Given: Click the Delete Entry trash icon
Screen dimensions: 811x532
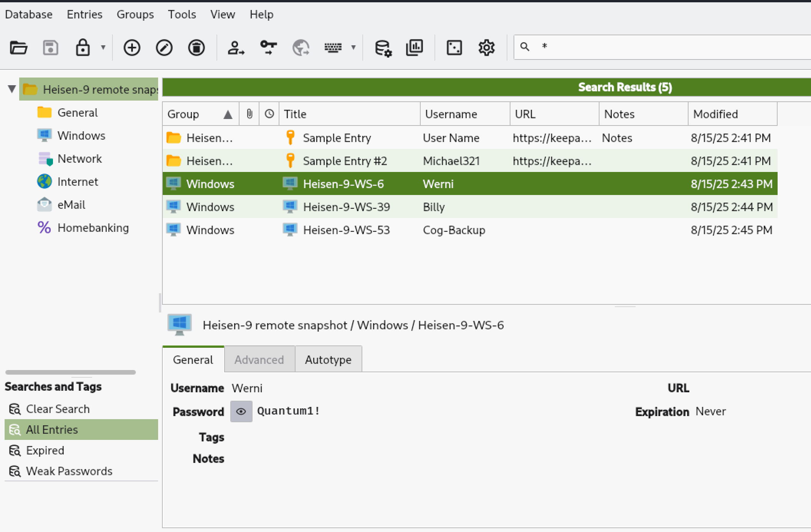Looking at the screenshot, I should point(196,48).
